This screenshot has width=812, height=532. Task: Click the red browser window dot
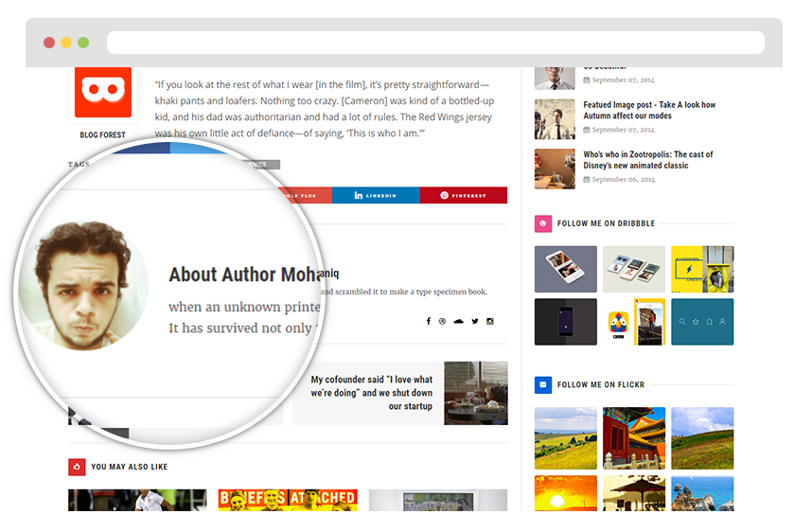click(49, 43)
